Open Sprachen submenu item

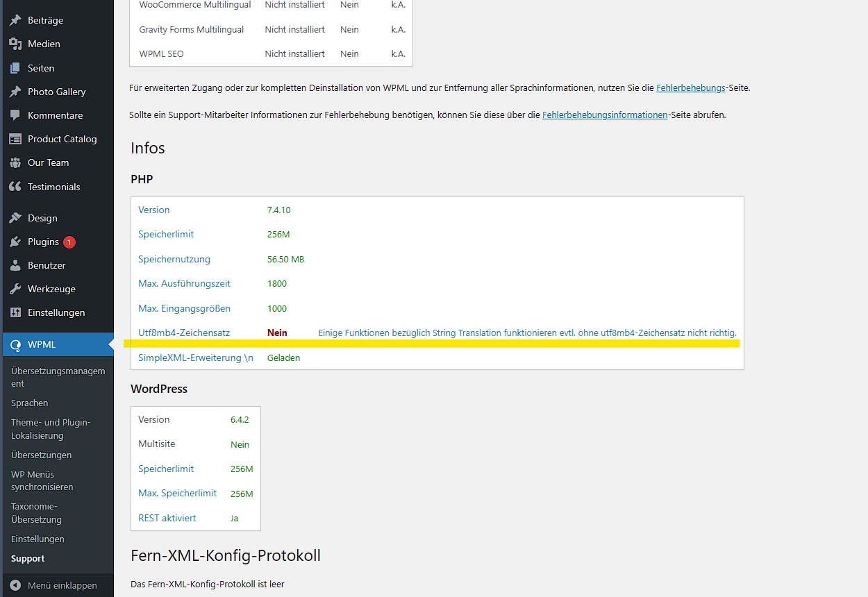coord(30,403)
